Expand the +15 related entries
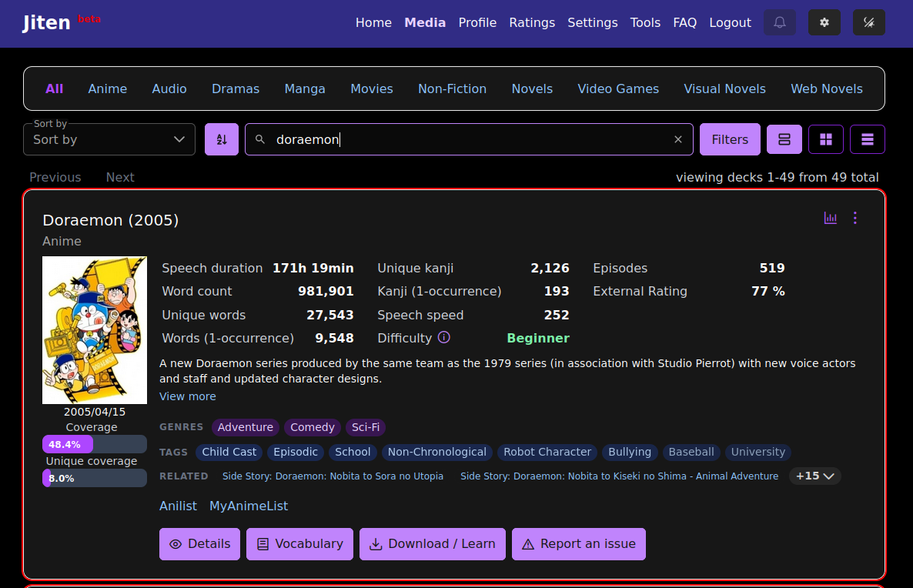This screenshot has width=913, height=588. (814, 476)
